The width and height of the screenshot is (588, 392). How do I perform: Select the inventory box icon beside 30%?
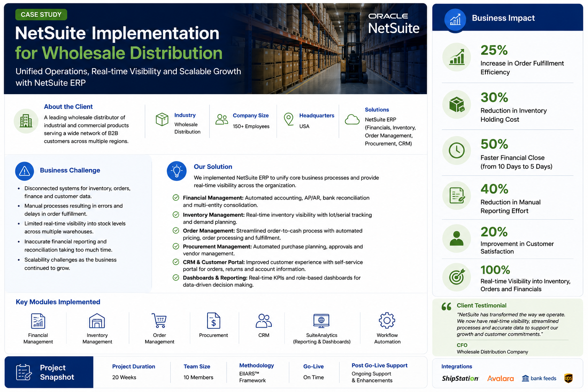coord(457,104)
